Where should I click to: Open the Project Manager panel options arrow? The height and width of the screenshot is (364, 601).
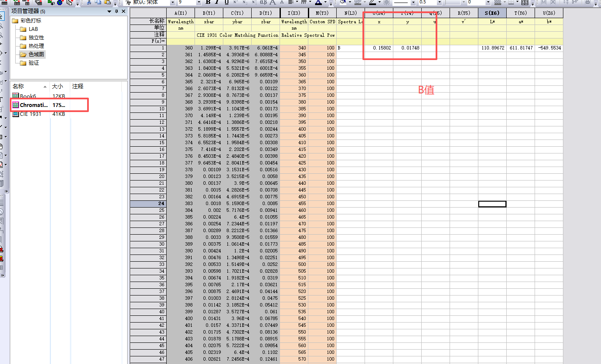109,11
